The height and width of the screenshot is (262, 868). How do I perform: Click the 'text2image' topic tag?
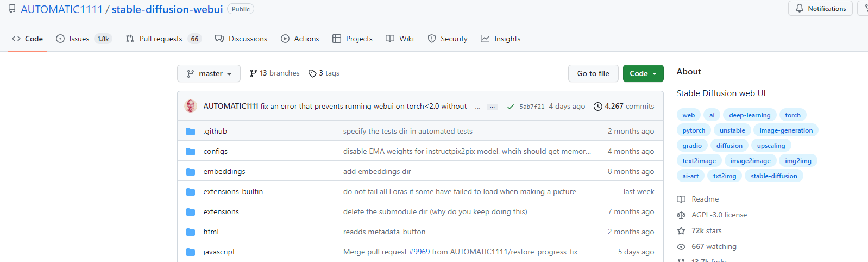click(x=699, y=160)
